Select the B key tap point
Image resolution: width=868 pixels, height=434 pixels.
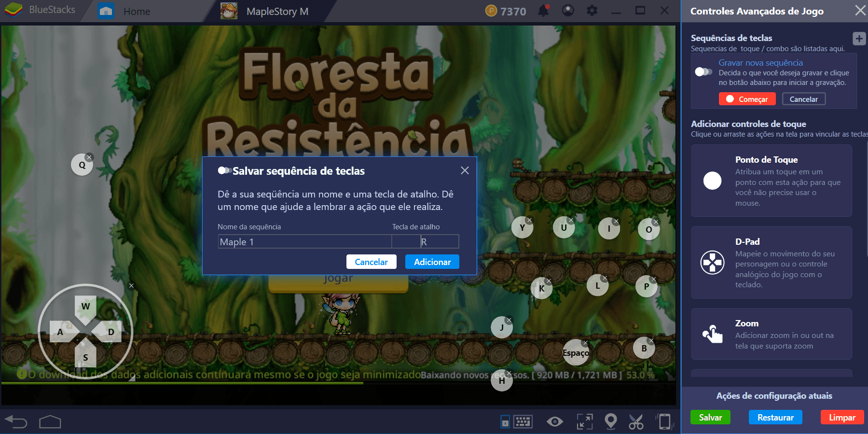tap(644, 348)
